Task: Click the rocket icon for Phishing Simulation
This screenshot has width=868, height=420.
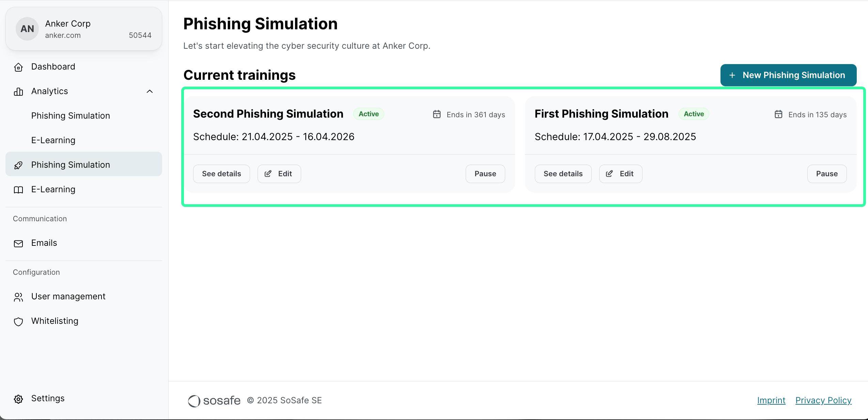Action: pyautogui.click(x=18, y=165)
